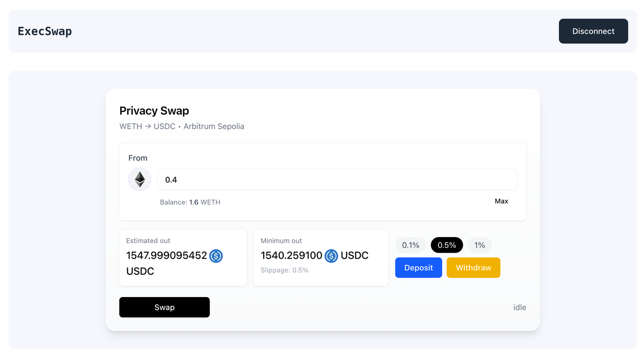The width and height of the screenshot is (644, 361).
Task: Select the 0.1% slippage option
Action: pos(411,245)
